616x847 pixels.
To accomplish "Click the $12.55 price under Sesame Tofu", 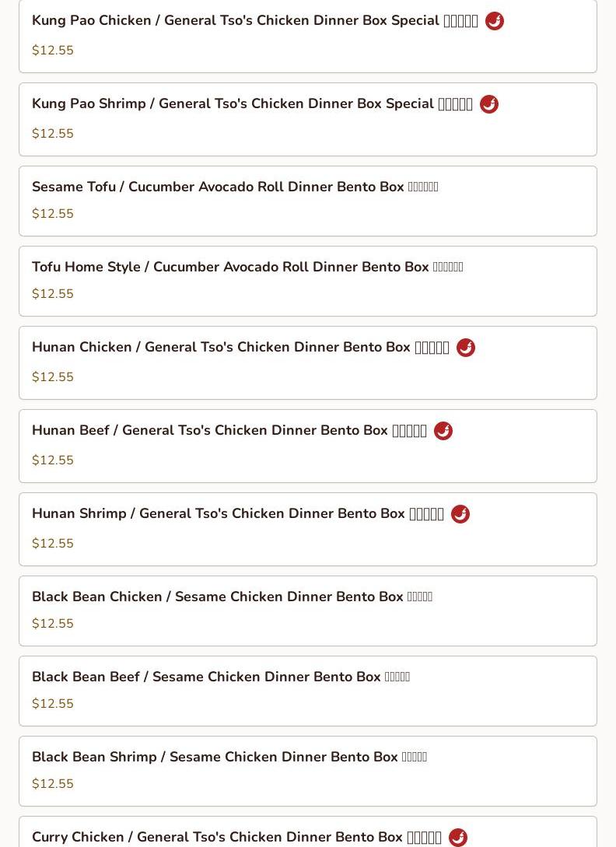I will (53, 214).
